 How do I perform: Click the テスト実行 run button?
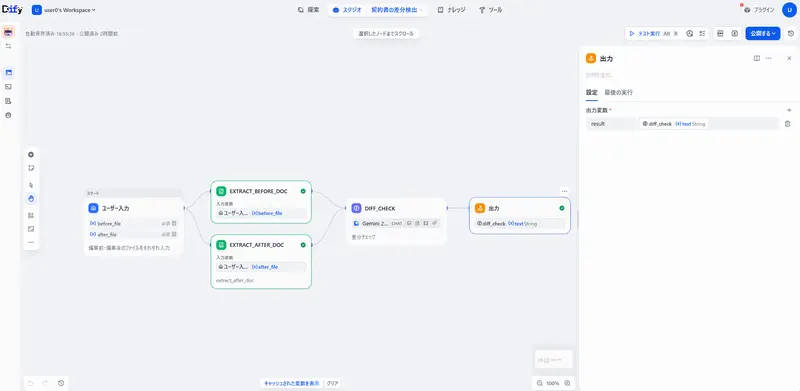(x=644, y=33)
